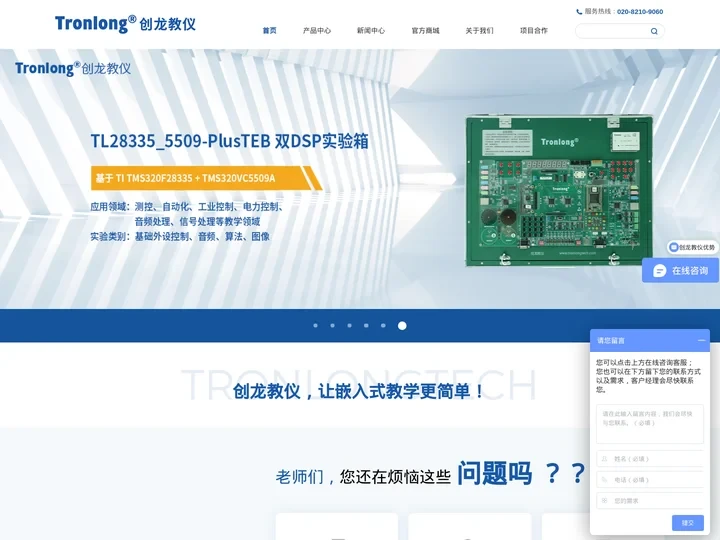The width and height of the screenshot is (720, 540).
Task: Click the 您的需求 field
Action: (650, 501)
